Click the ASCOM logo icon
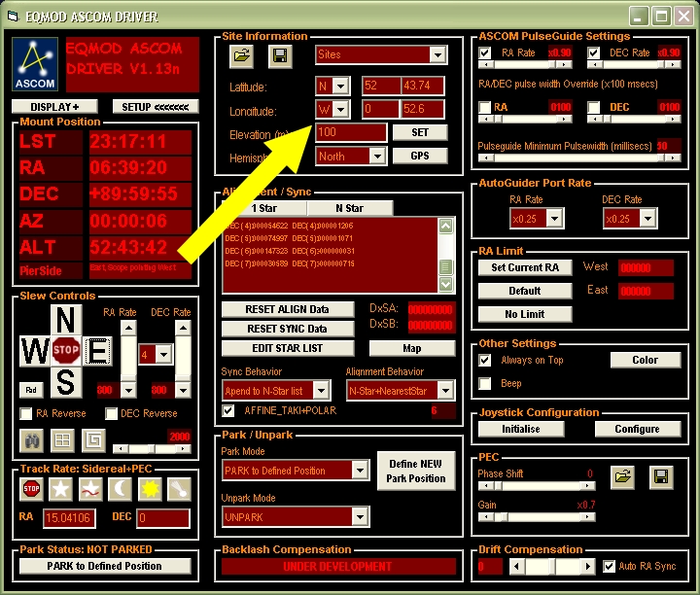 pyautogui.click(x=35, y=64)
